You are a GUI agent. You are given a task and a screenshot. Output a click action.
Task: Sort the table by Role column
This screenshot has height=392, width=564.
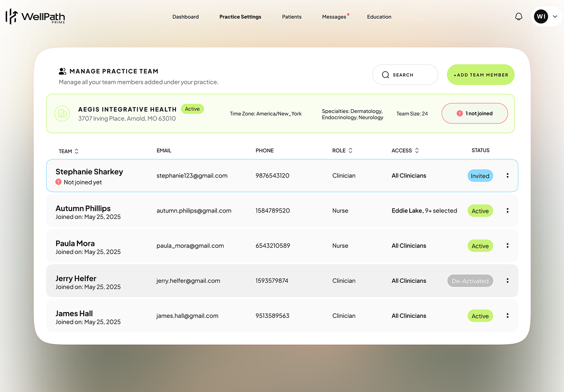pyautogui.click(x=350, y=150)
